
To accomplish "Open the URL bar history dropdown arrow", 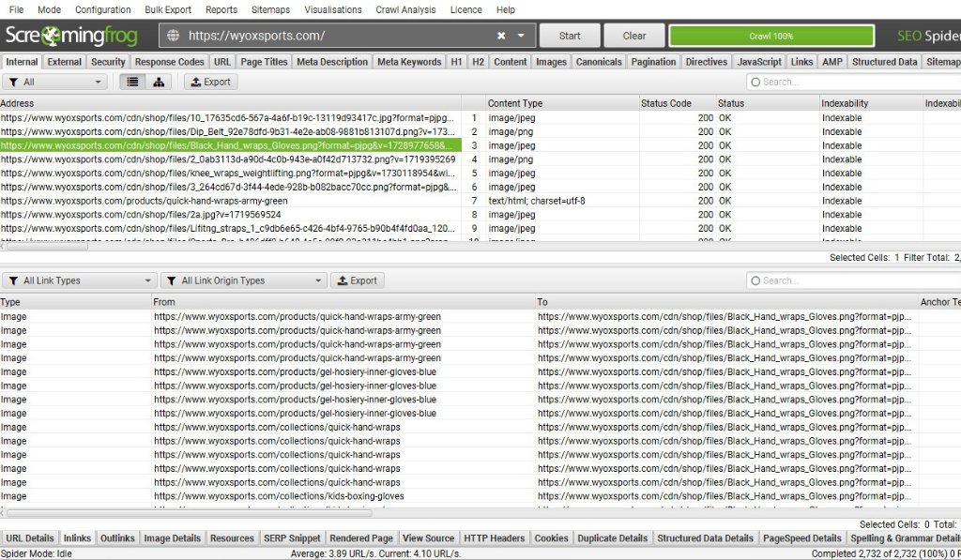I will pos(521,36).
